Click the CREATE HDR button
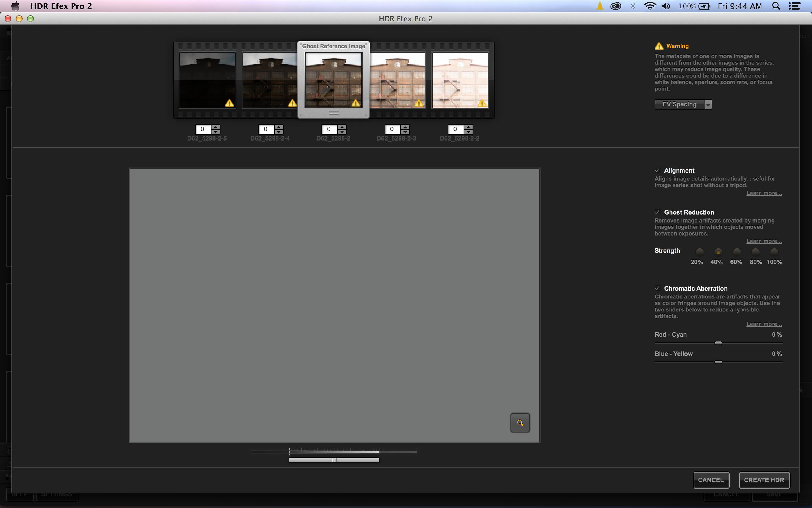Image resolution: width=812 pixels, height=508 pixels. coord(764,480)
